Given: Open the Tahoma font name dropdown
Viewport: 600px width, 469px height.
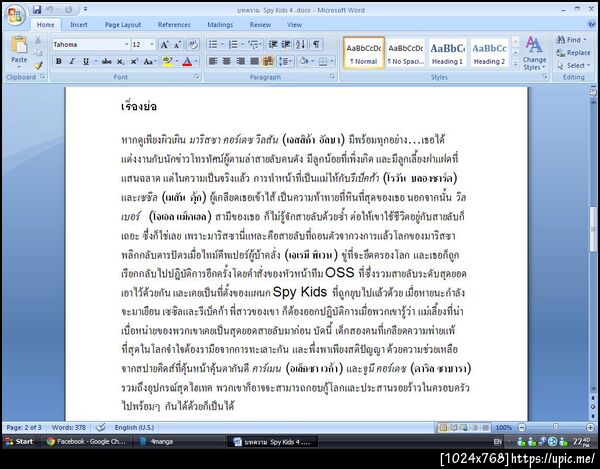Looking at the screenshot, I should click(127, 45).
